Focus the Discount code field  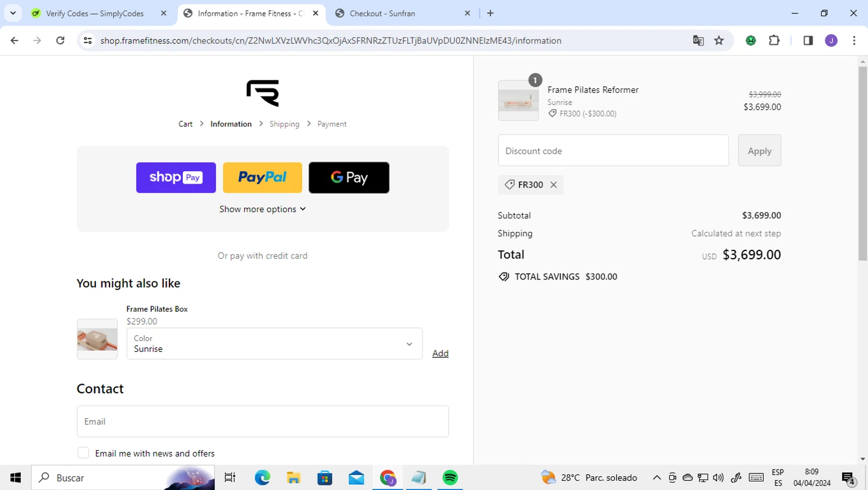click(613, 150)
